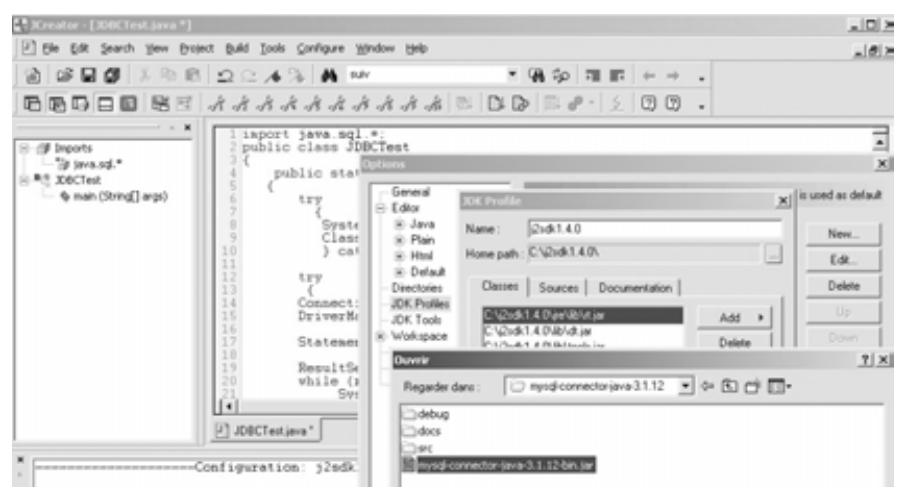The height and width of the screenshot is (494, 907).
Task: Click the Paste clipboard icon
Action: (x=192, y=76)
